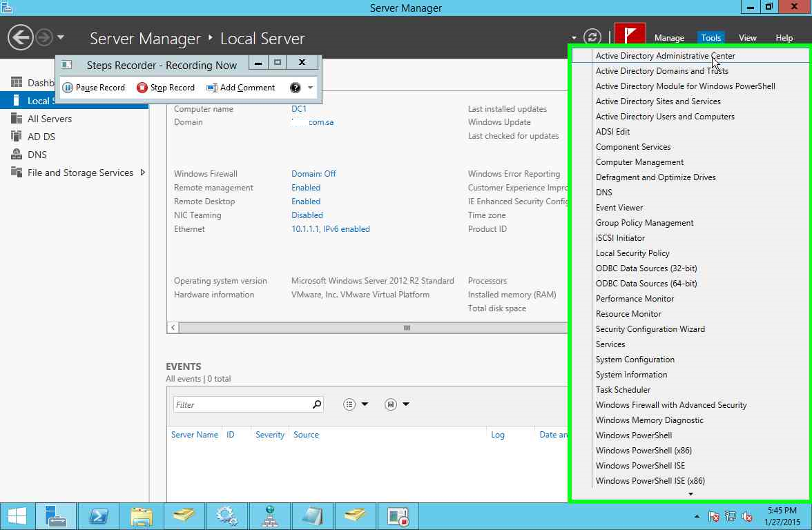Click inside the events Filter field
Screen dimensions: 812x530
tap(242, 404)
